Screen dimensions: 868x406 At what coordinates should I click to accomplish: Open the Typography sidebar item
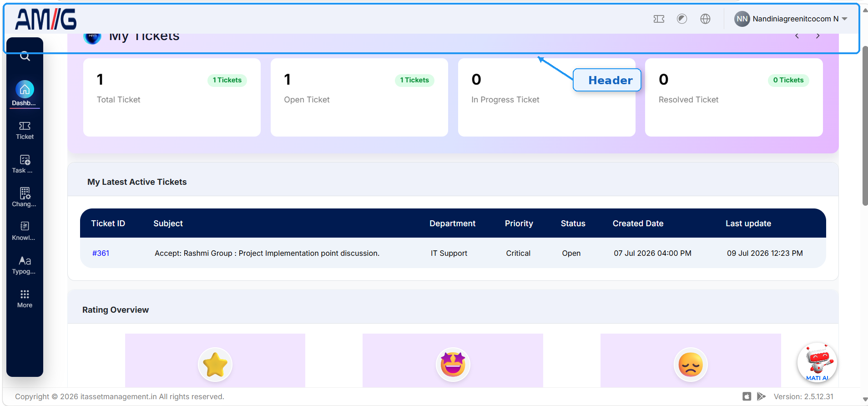(x=25, y=265)
